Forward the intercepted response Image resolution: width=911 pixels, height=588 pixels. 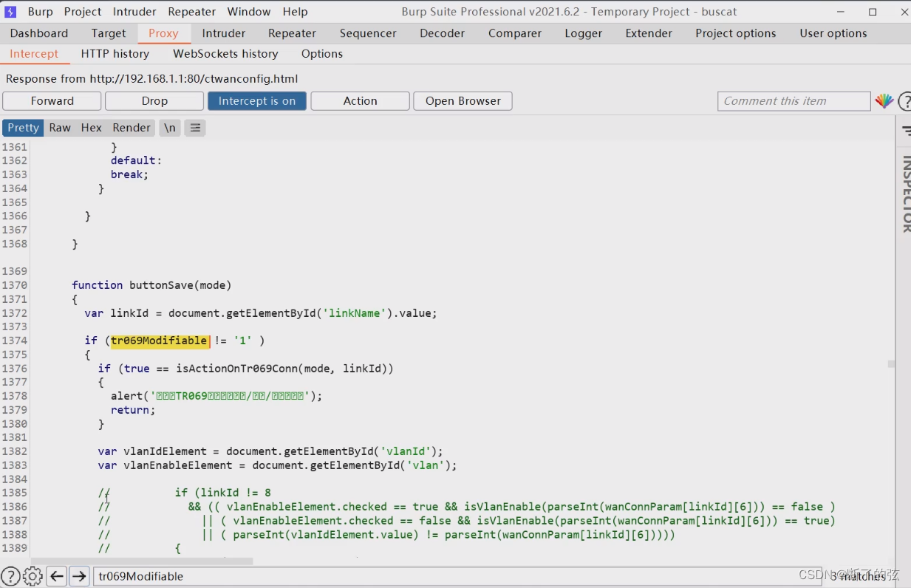tap(52, 101)
